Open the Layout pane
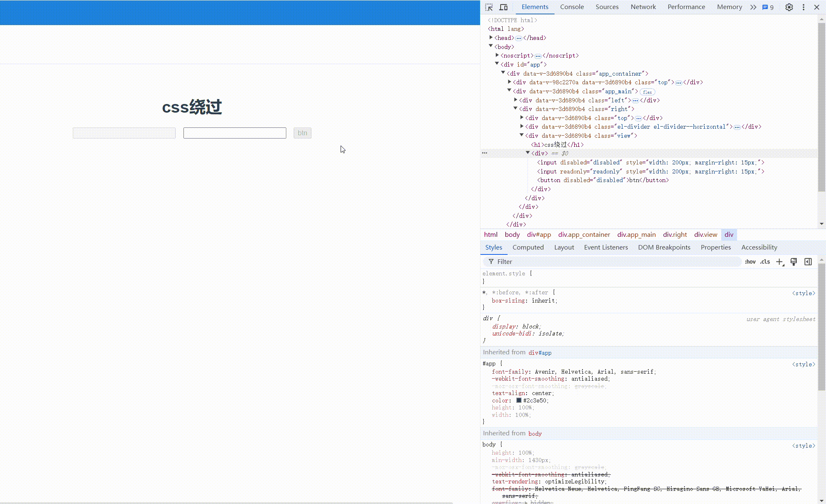Image resolution: width=826 pixels, height=504 pixels. 564,247
